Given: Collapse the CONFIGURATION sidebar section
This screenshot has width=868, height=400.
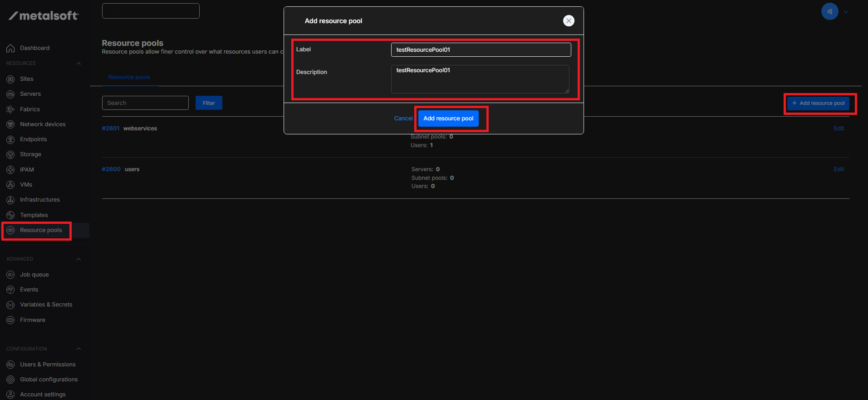Looking at the screenshot, I should (x=78, y=349).
